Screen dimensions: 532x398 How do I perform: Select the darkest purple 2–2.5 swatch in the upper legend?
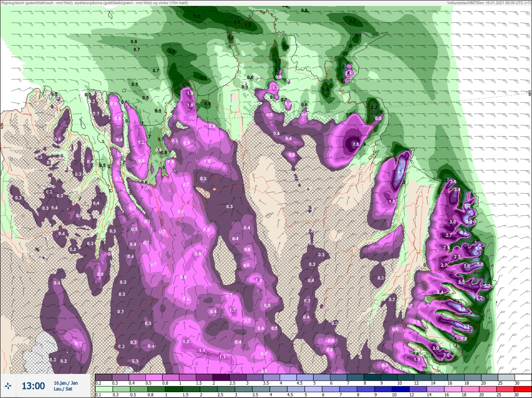[222, 377]
